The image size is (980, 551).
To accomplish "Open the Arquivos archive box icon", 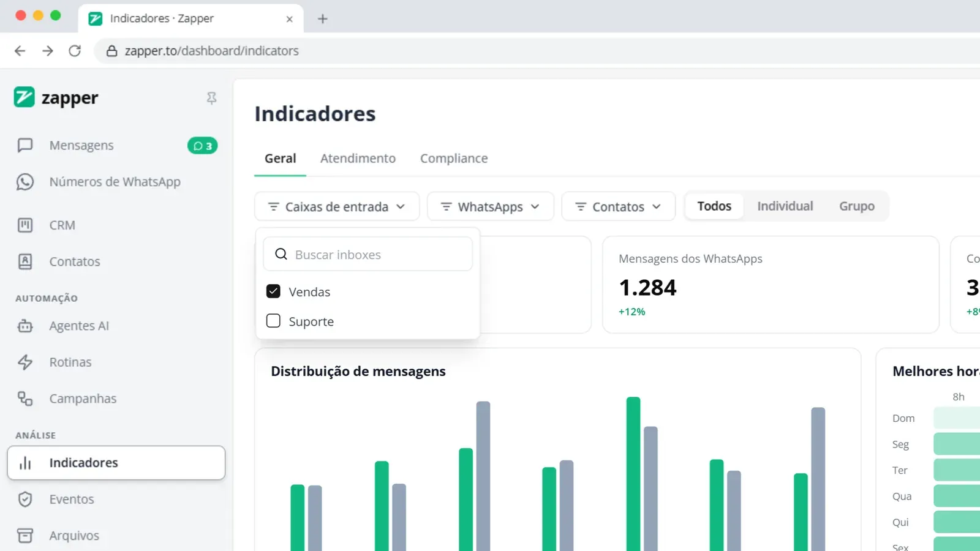I will pos(25,536).
